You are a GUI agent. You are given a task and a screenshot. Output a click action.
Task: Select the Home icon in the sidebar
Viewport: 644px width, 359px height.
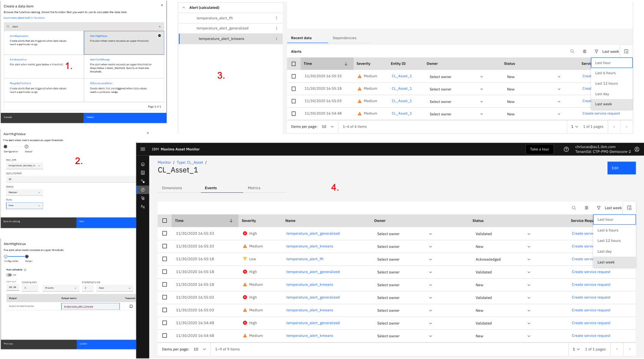tap(142, 164)
